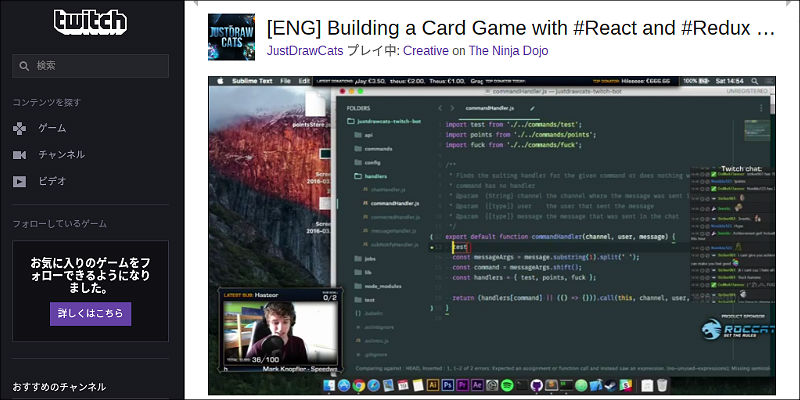Open the JustDrawCats channel avatar
The width and height of the screenshot is (800, 400).
[x=231, y=37]
